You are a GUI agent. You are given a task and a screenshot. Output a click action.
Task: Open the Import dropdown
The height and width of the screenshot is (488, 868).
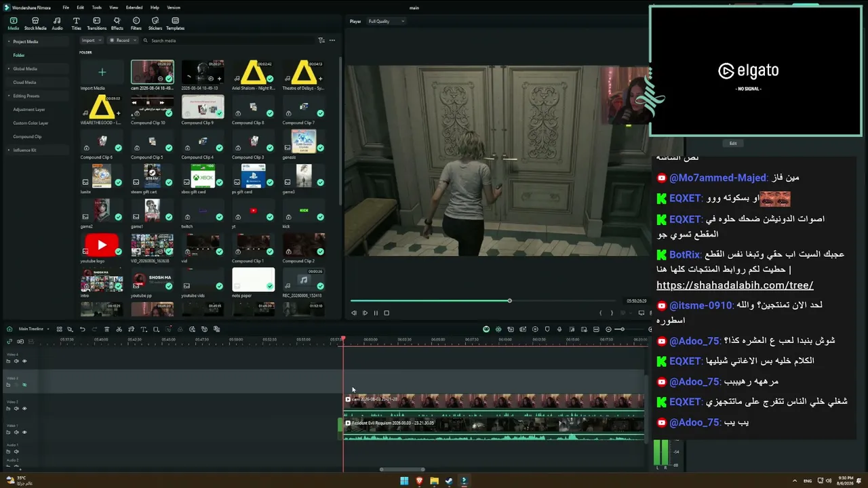tap(90, 41)
